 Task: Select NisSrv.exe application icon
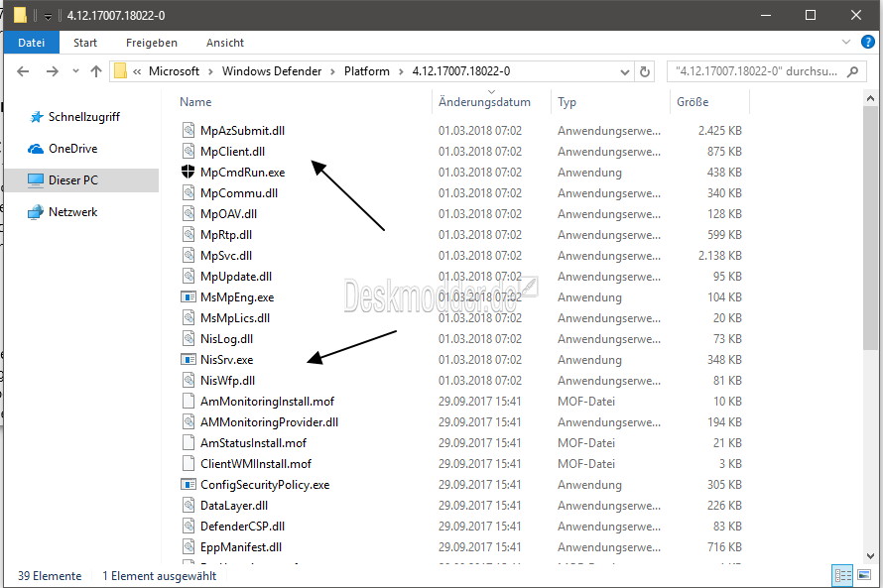189,360
